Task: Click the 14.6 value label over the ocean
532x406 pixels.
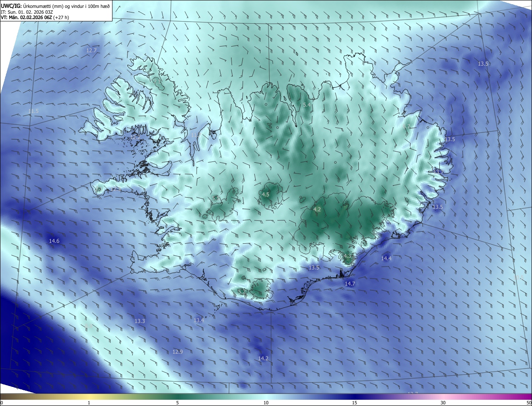Action: (x=54, y=241)
